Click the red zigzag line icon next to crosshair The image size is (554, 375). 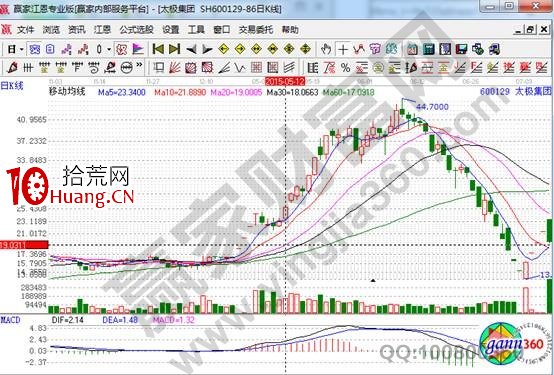click(x=359, y=48)
